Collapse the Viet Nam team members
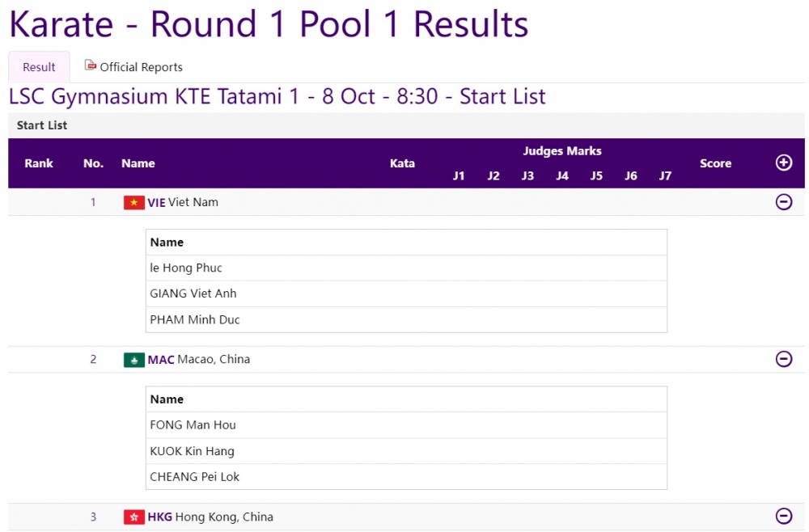This screenshot has width=809, height=532. tap(783, 202)
